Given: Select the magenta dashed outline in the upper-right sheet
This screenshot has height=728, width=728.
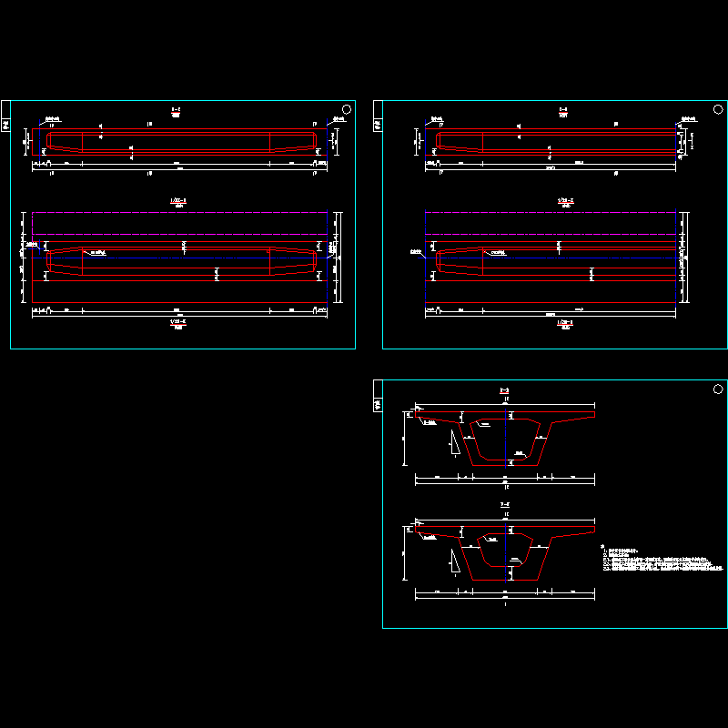Looking at the screenshot, I should (551, 223).
